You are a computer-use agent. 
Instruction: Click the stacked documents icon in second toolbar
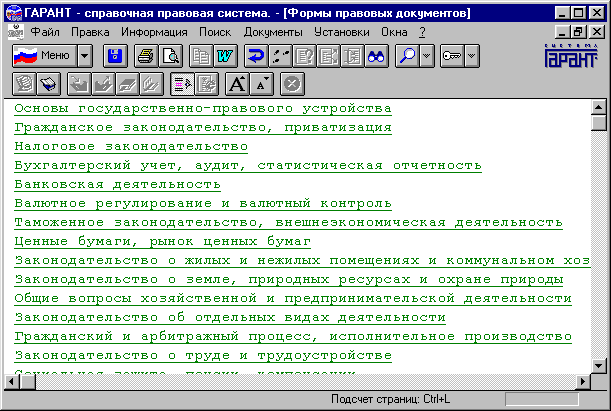click(25, 84)
